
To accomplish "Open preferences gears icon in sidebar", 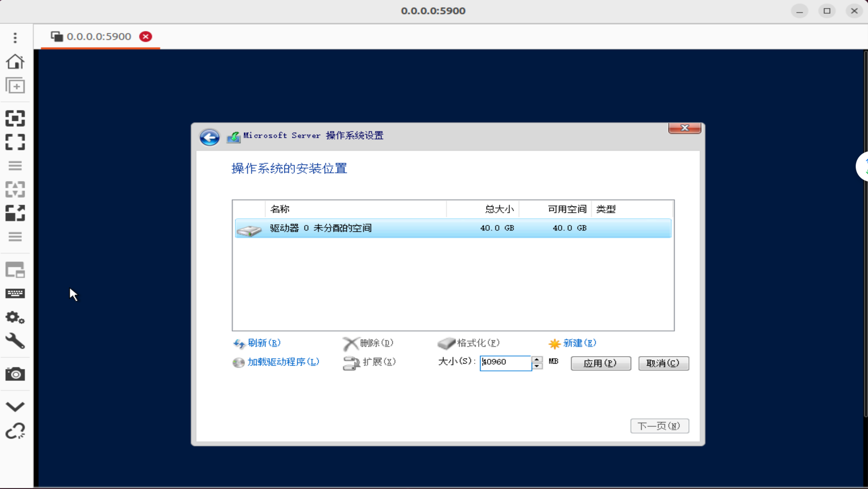I will pos(15,317).
